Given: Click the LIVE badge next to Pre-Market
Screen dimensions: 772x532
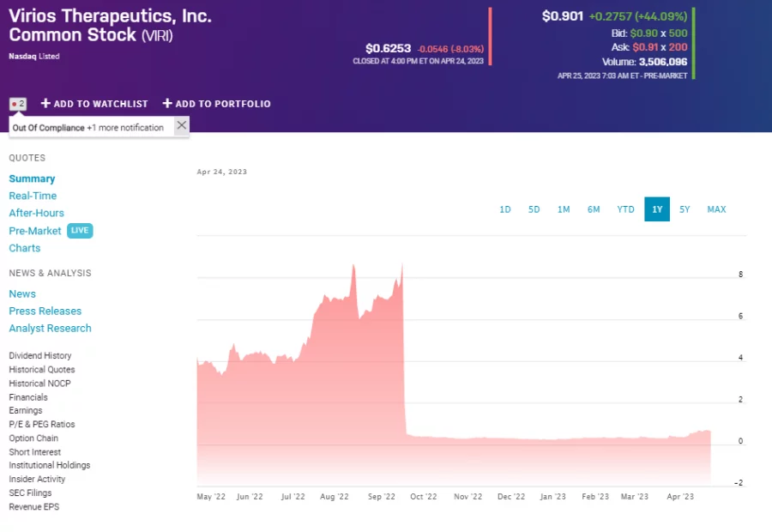Looking at the screenshot, I should click(79, 230).
